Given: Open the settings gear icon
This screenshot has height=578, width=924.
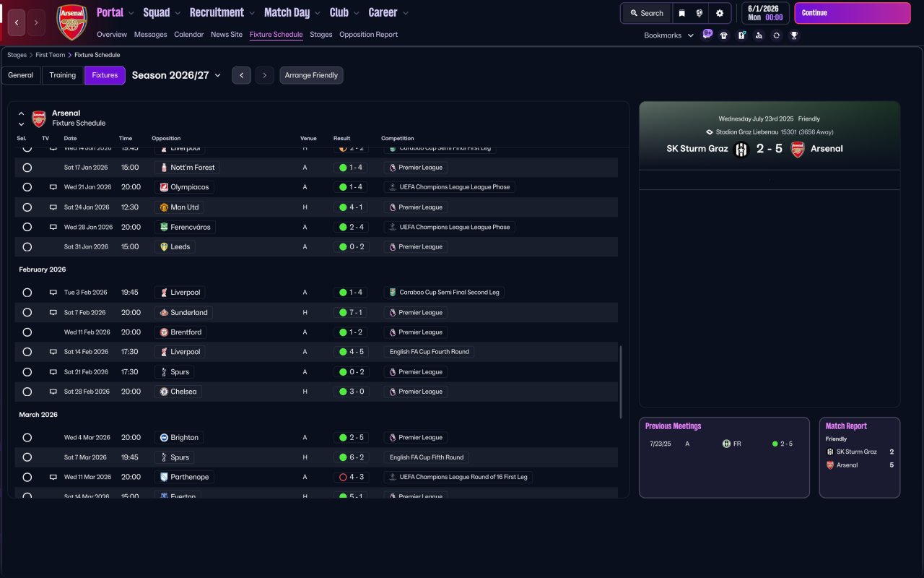Looking at the screenshot, I should [x=719, y=13].
